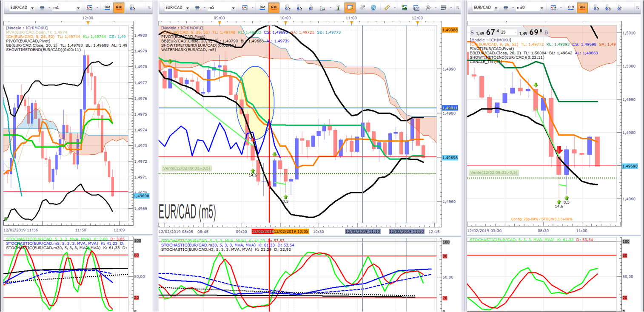The image size is (644, 312).
Task: Click the zoom-in (plus) magnifier in the m30 toolbar
Action: (597, 8)
